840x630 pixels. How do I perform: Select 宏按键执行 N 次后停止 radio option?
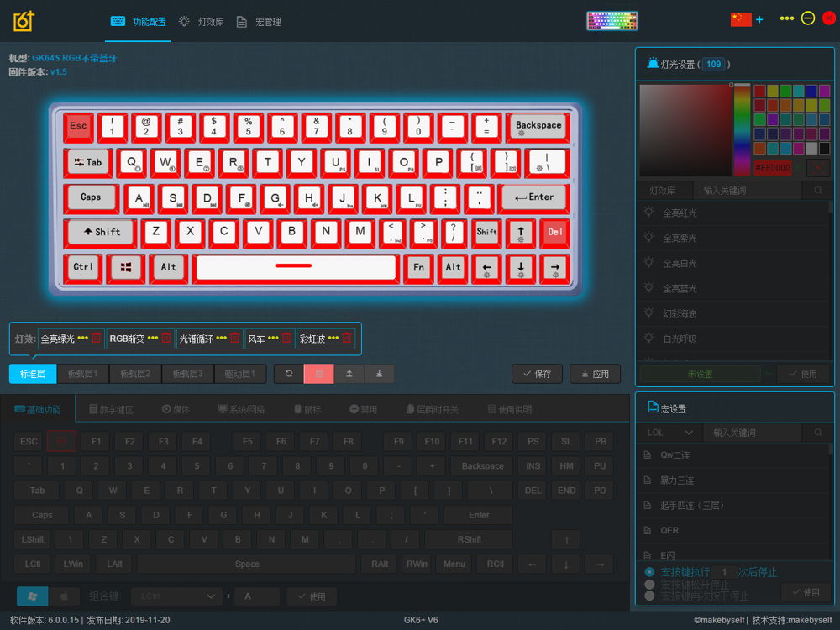click(649, 572)
